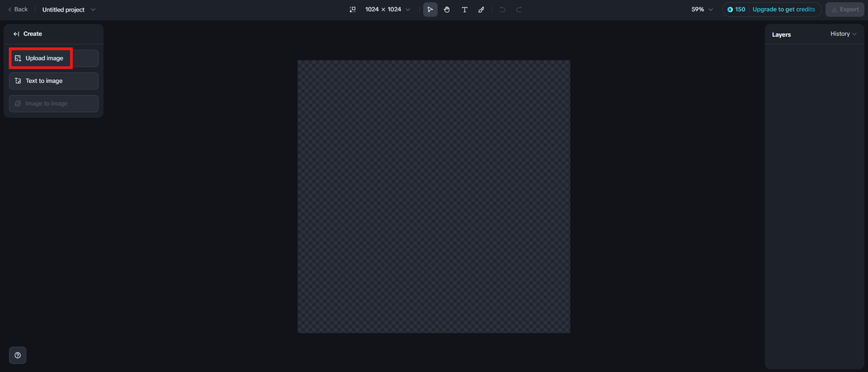The height and width of the screenshot is (372, 868).
Task: Click the transparent checkered canvas
Action: point(434,196)
